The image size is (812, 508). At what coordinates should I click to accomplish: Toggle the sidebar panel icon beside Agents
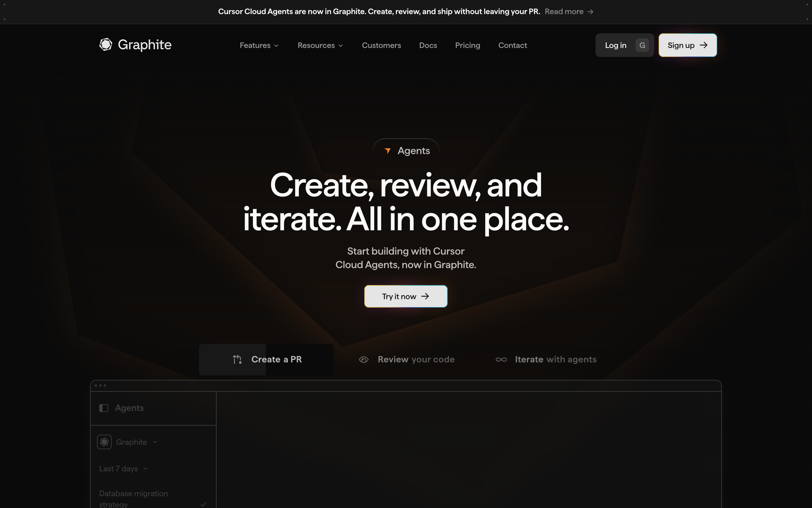(104, 408)
